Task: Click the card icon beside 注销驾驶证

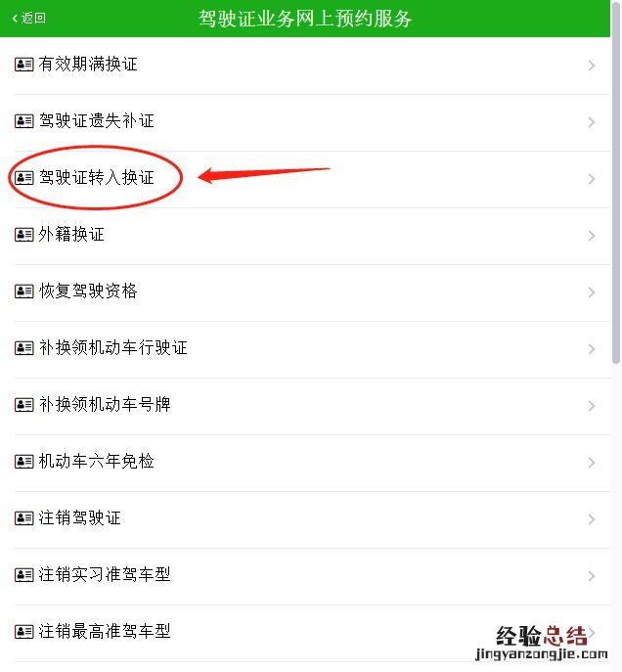Action: point(24,518)
